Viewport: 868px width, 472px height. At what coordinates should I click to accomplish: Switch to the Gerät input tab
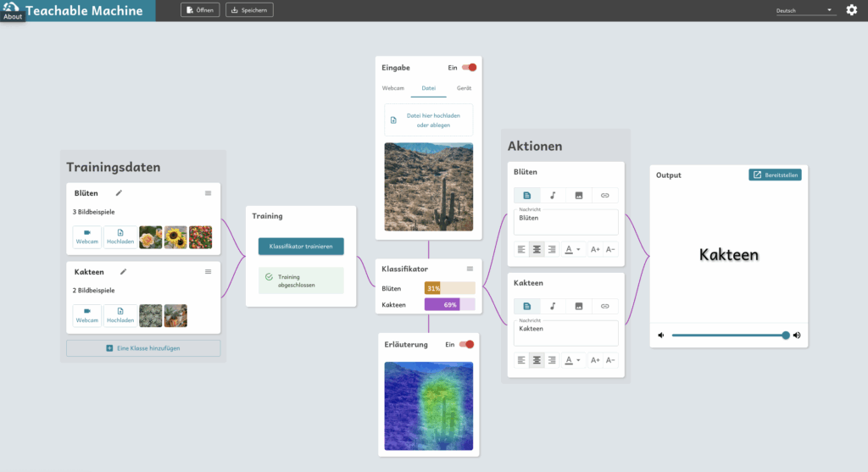point(465,88)
